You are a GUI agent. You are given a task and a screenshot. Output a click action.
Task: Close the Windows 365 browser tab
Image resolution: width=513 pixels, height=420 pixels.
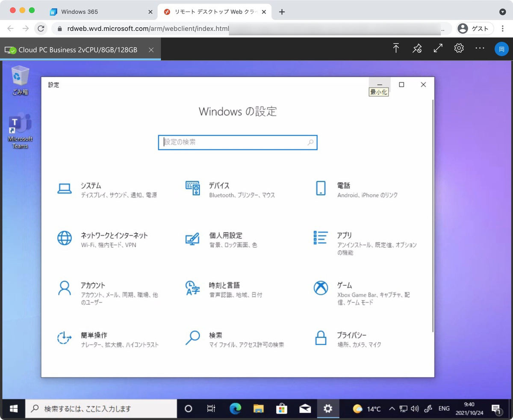(x=150, y=12)
